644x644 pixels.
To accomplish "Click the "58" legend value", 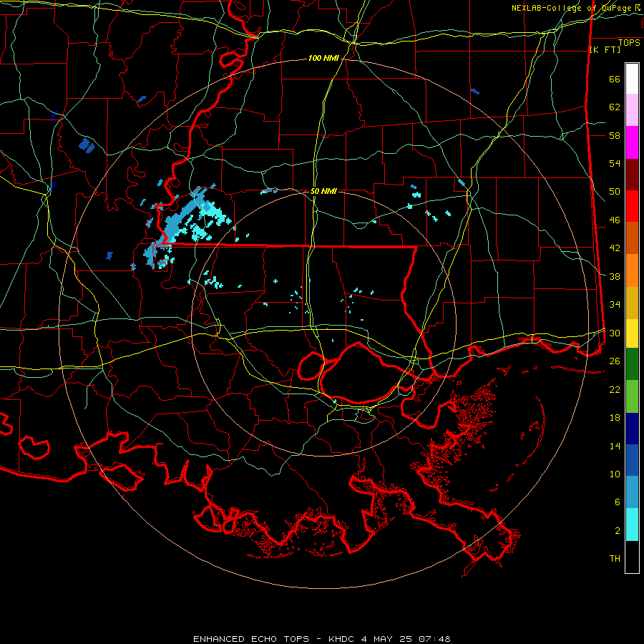I will pyautogui.click(x=615, y=135).
